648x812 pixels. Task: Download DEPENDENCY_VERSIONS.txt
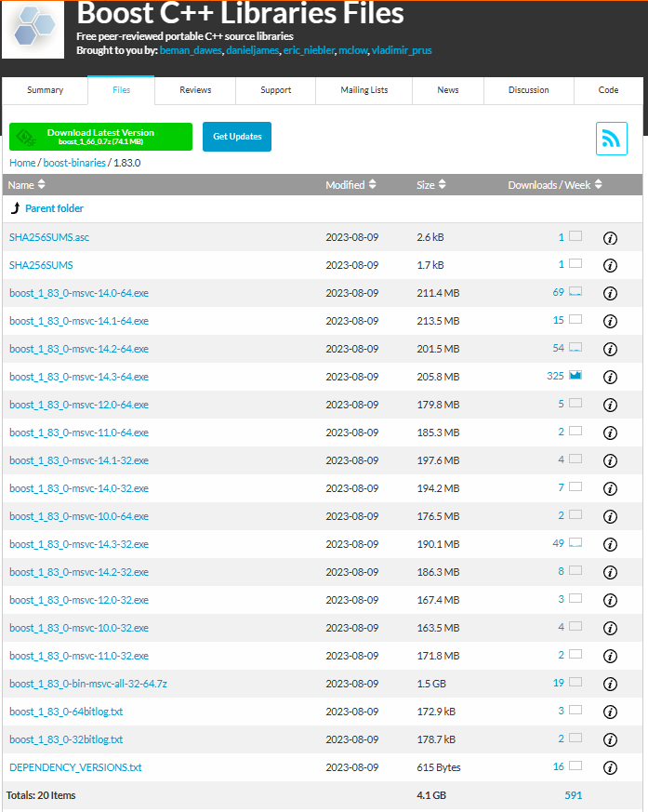(75, 767)
